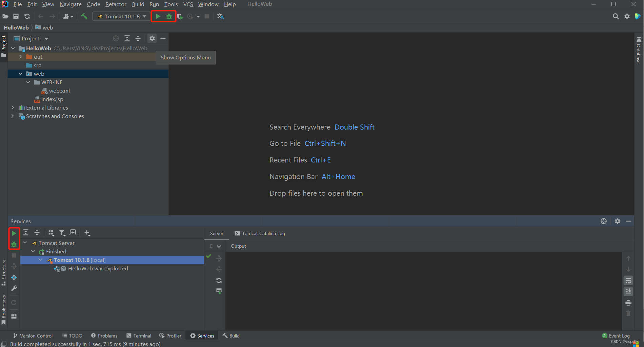Screen dimensions: 644x347
Task: Click the Save All toolbar icon
Action: pyautogui.click(x=16, y=16)
